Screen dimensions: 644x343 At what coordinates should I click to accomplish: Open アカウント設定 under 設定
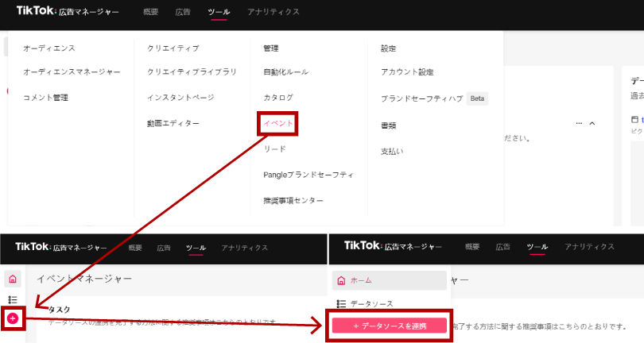pos(407,71)
